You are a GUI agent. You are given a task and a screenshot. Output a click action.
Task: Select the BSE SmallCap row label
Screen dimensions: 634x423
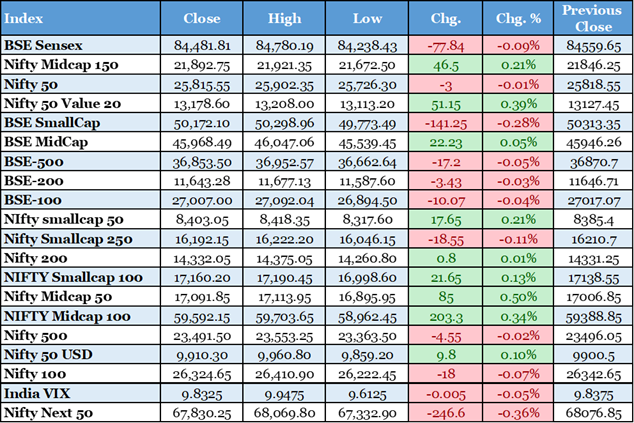click(x=50, y=120)
